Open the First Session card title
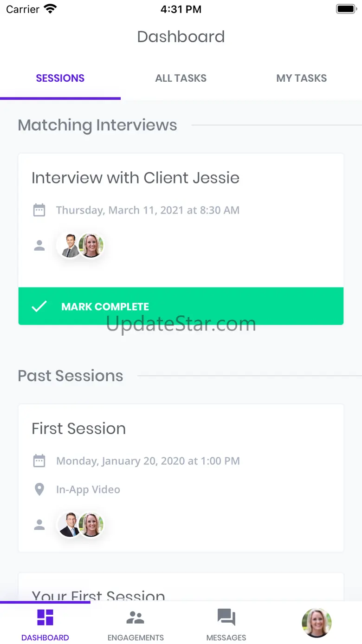 pos(78,429)
